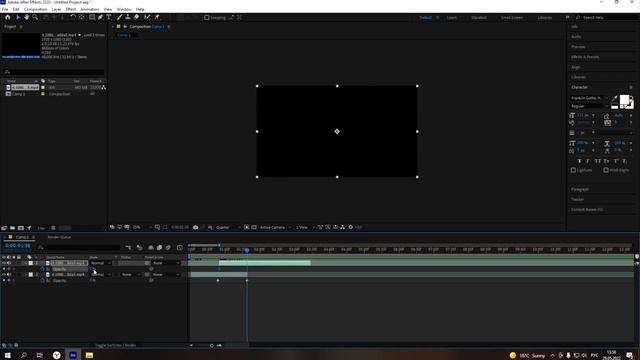Open magnification ratio dropdown in viewer
The width and height of the screenshot is (640, 360).
click(x=142, y=227)
